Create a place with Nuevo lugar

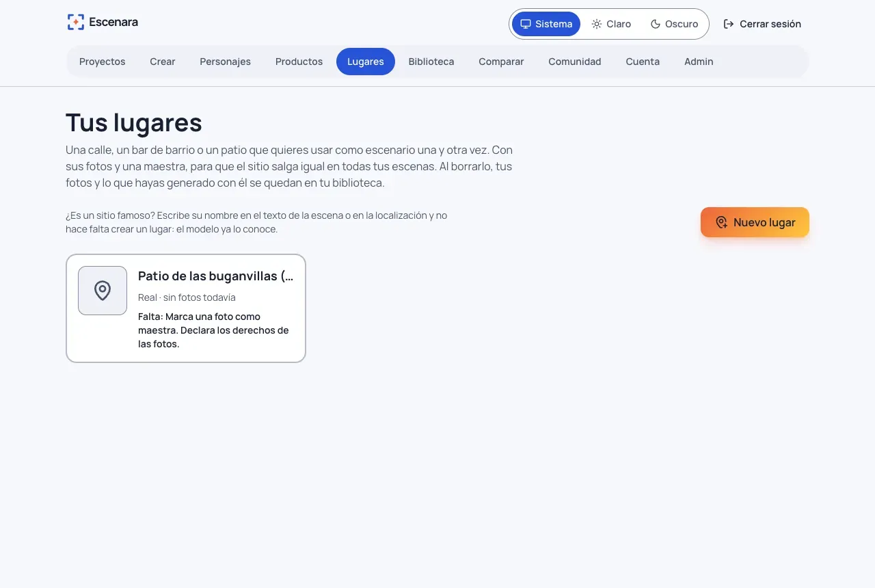(x=755, y=222)
